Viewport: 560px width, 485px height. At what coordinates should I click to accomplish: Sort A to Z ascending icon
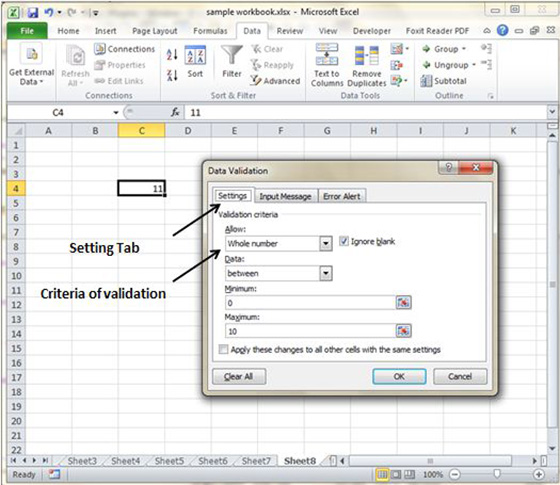[x=172, y=55]
